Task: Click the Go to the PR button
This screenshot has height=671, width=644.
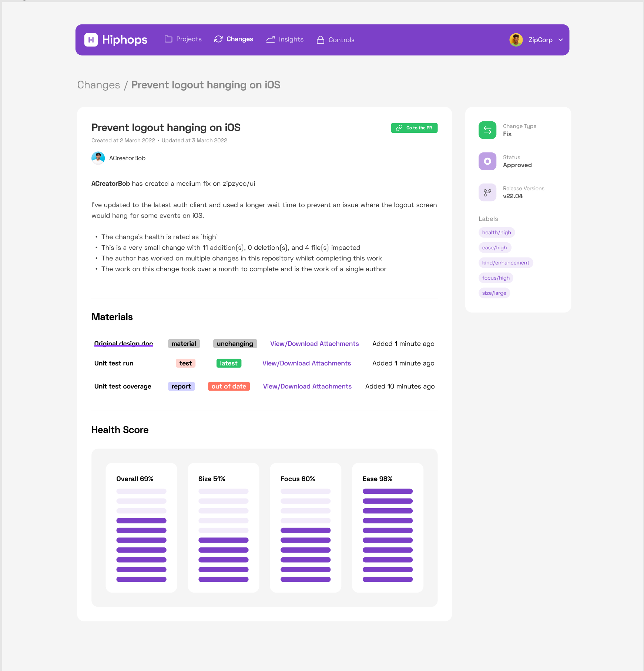Action: coord(414,128)
